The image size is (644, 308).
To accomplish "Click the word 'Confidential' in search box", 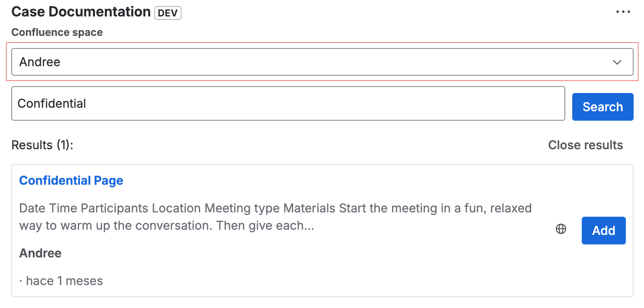I will (x=52, y=103).
